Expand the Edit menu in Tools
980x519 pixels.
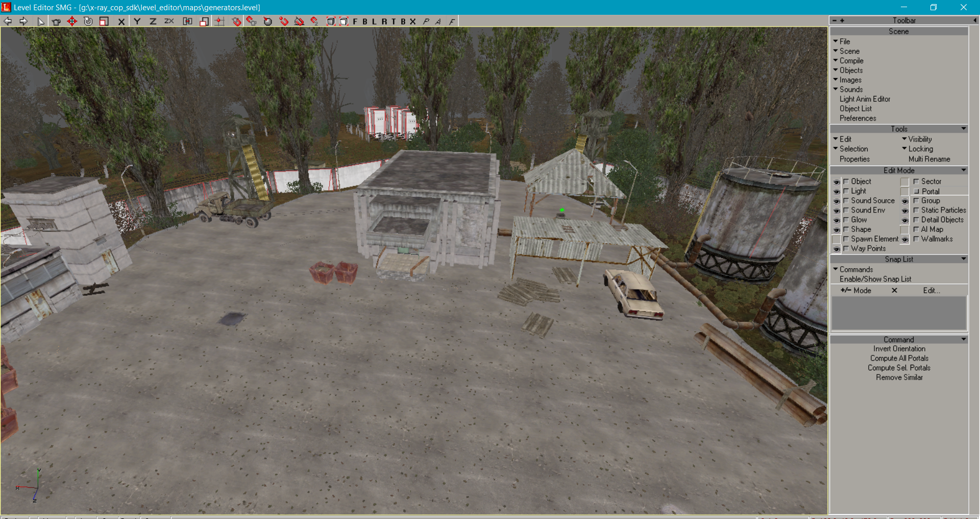click(842, 139)
